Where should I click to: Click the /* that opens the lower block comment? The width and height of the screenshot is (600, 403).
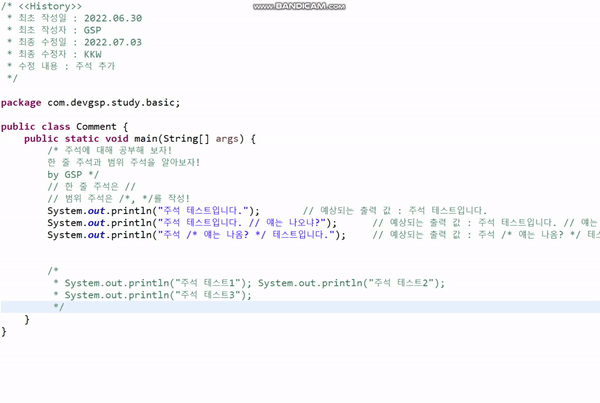pos(53,271)
